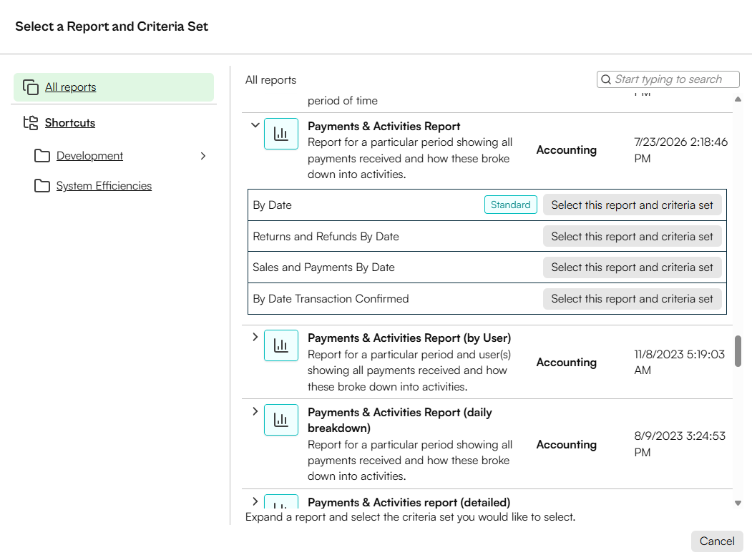Viewport: 752px width, 560px height.
Task: Click the date 11/8/2023 5:19:03 AM
Action: click(x=679, y=362)
